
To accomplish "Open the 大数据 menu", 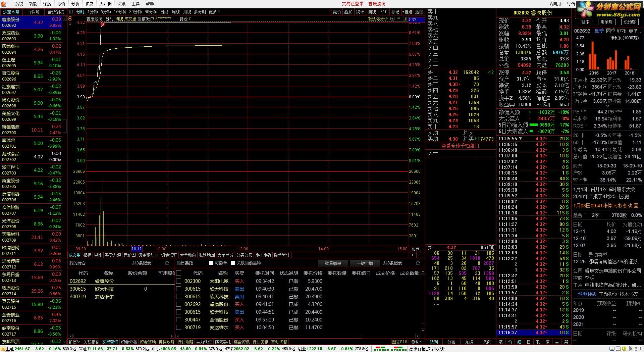I will coord(105,4).
